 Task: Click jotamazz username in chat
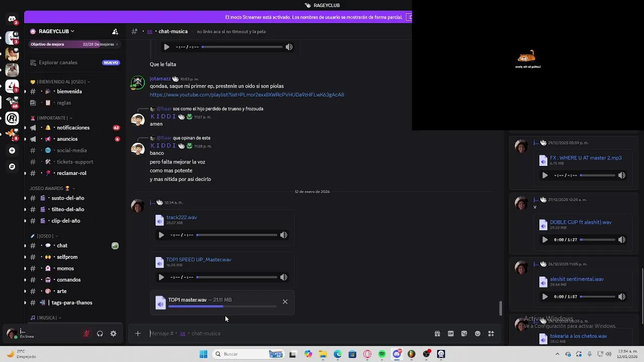pos(160,79)
